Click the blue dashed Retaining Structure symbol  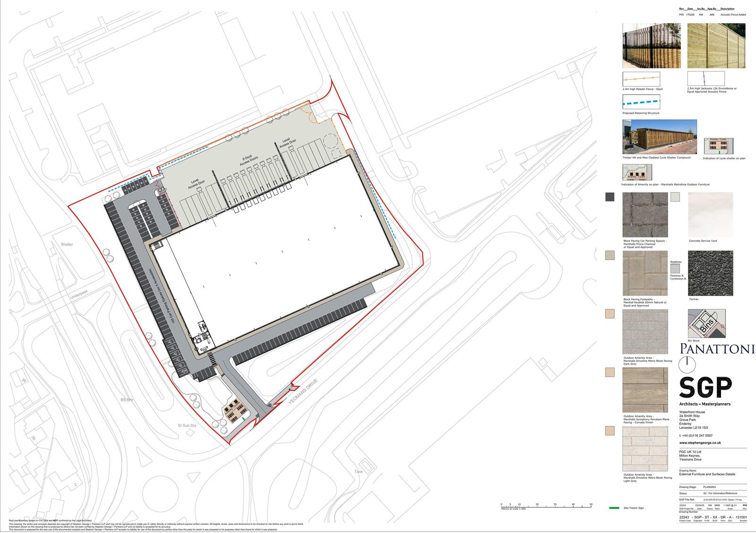pyautogui.click(x=641, y=102)
